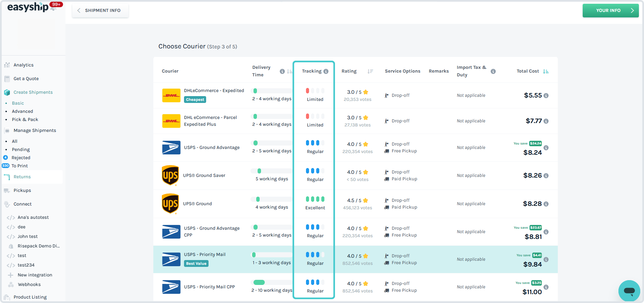Viewport: 644px width, 303px height.
Task: Select USPS - Priority Mail Best Value
Action: 355,259
